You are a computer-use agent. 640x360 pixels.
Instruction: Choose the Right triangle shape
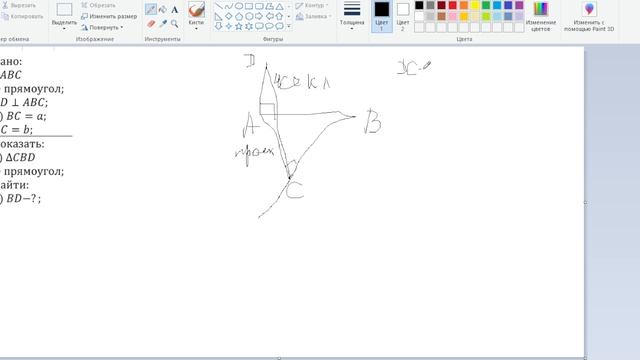[219, 16]
